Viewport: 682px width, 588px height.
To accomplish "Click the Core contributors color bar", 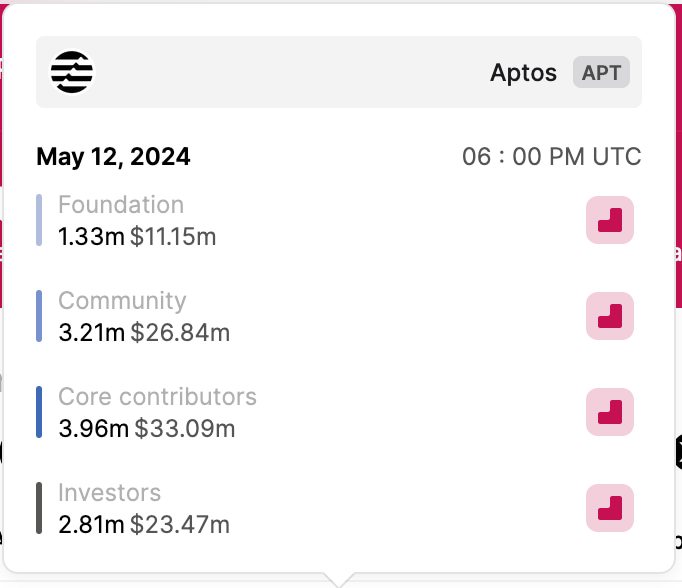I will [x=39, y=412].
